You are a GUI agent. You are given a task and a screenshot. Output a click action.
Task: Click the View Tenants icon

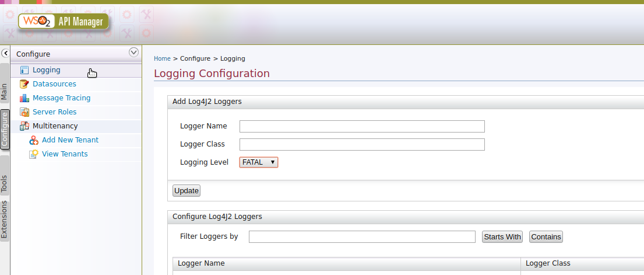click(34, 154)
